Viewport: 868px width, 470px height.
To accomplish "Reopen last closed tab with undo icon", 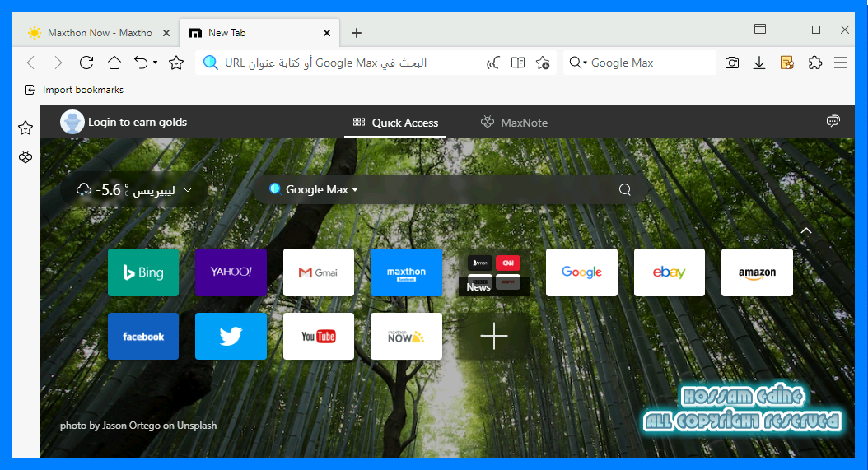I will click(x=141, y=63).
